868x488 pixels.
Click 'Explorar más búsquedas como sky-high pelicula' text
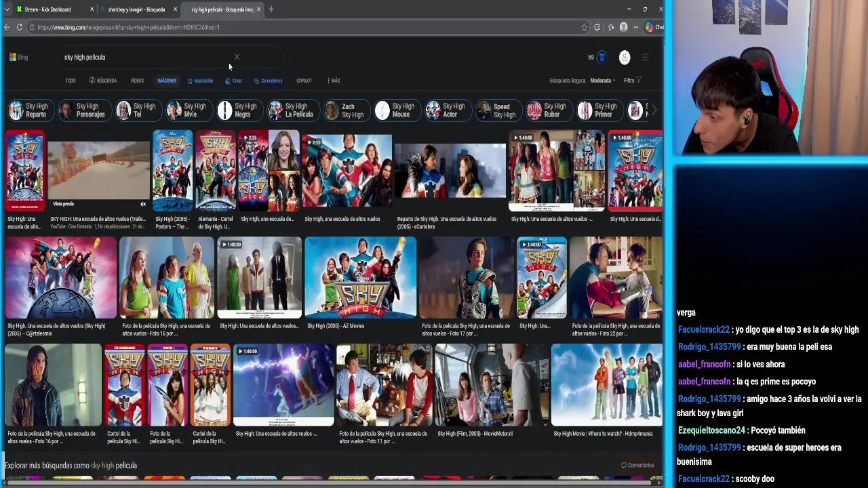click(x=71, y=466)
